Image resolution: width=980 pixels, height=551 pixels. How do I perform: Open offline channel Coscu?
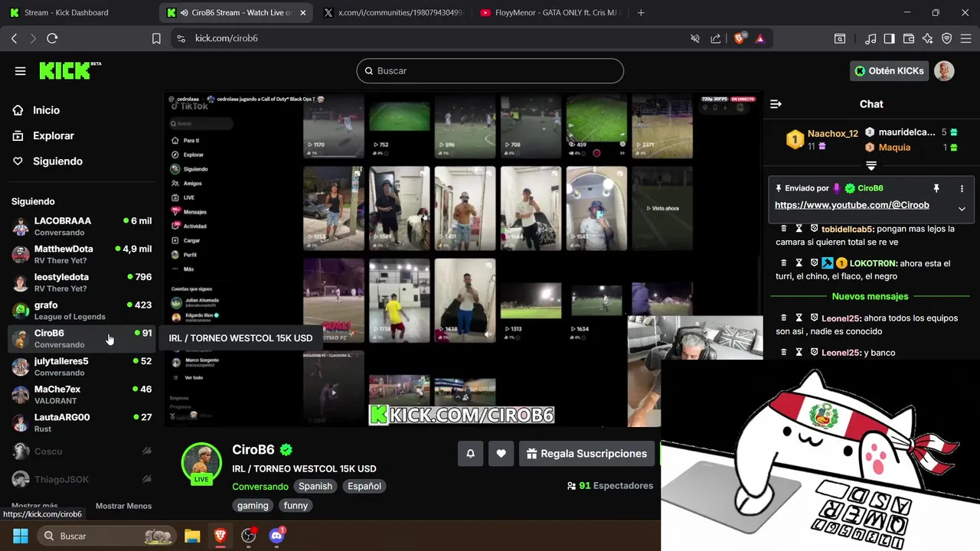81,452
